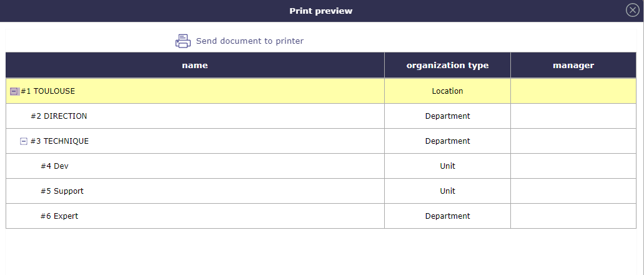Click the #5 Support unit entry
This screenshot has width=644, height=275.
tap(62, 191)
